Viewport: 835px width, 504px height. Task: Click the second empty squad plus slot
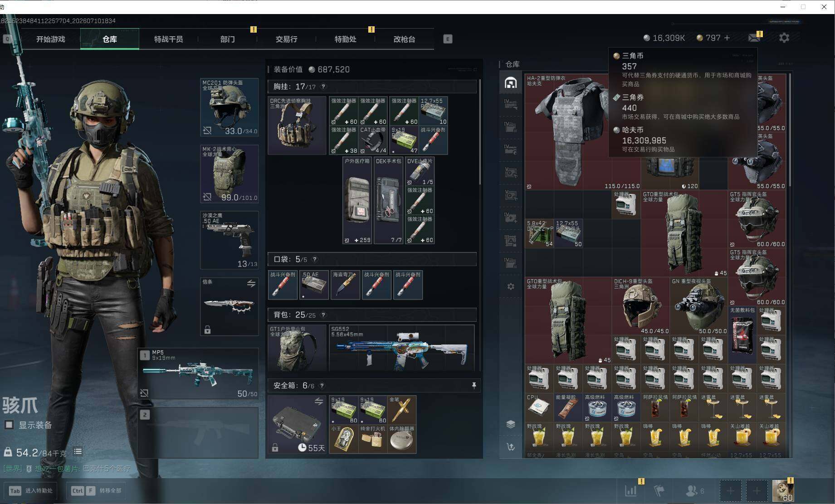757,491
